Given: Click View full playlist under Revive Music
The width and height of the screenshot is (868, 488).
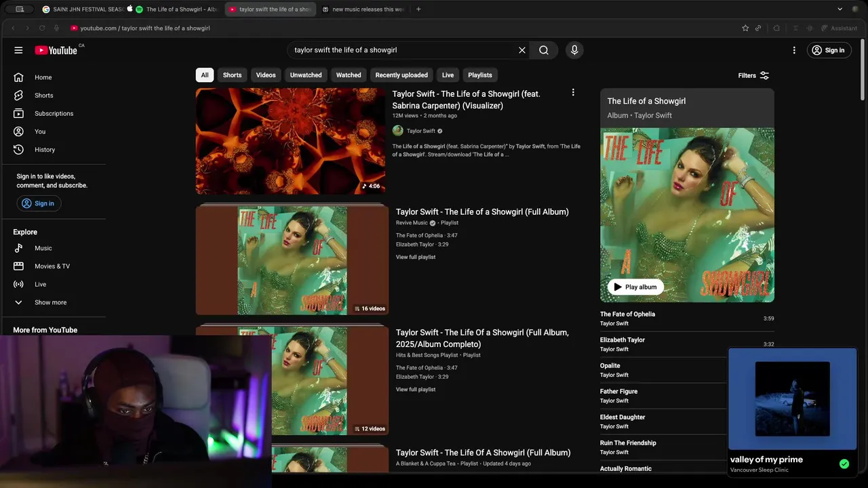Looking at the screenshot, I should click(x=416, y=257).
